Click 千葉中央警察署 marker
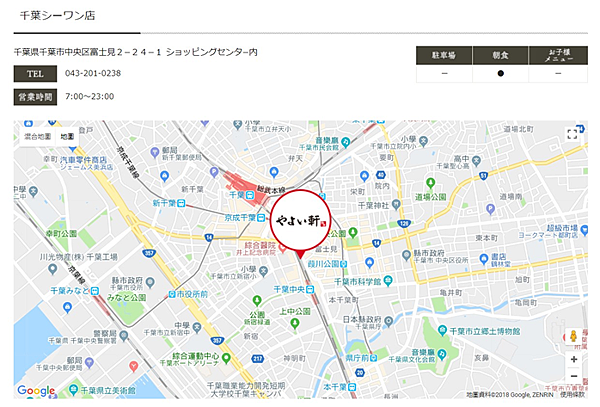The width and height of the screenshot is (600, 407). [x=123, y=335]
